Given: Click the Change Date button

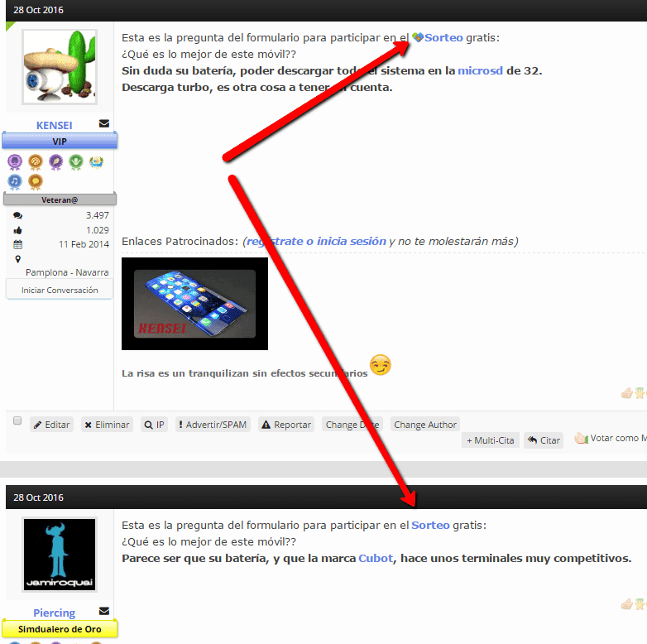Looking at the screenshot, I should (x=352, y=425).
